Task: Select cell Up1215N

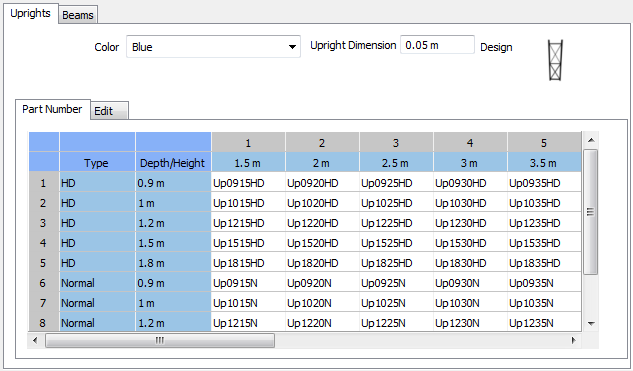Action: [248, 322]
